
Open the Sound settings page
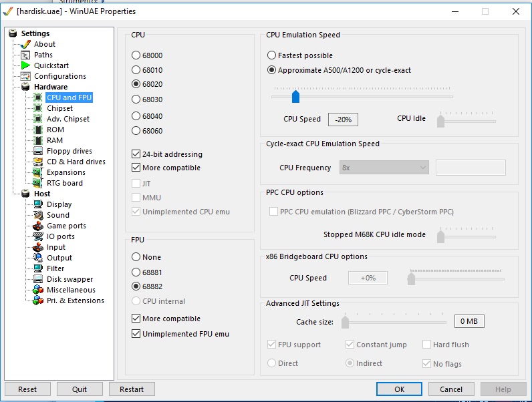[58, 215]
